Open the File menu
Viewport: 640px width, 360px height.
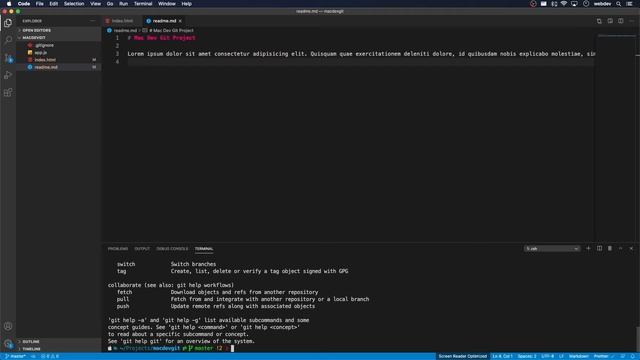40,4
